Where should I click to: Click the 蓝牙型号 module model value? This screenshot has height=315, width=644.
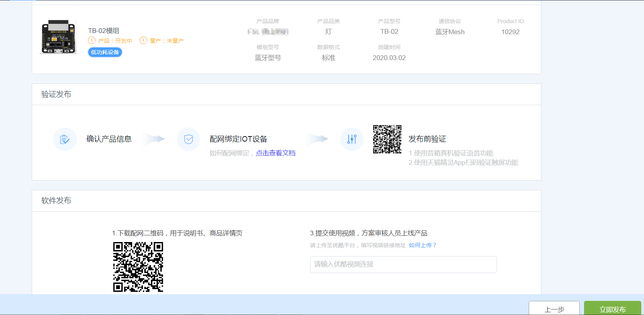click(x=268, y=58)
